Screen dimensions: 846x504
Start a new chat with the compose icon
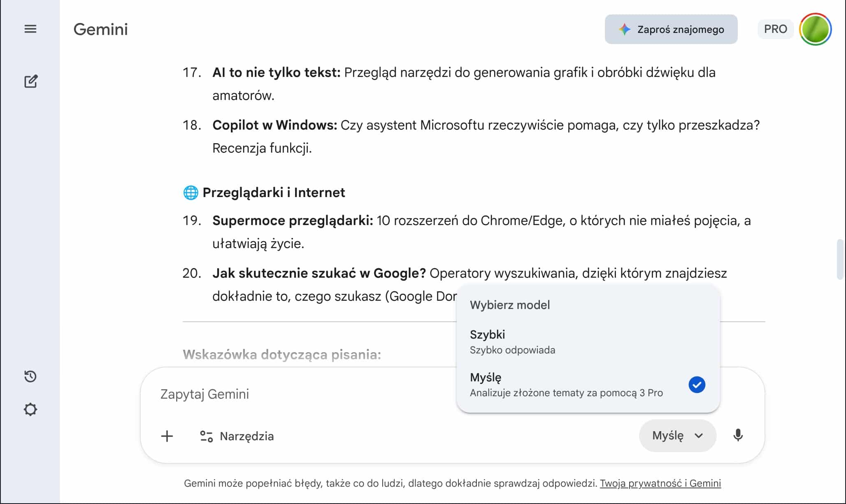[x=31, y=81]
